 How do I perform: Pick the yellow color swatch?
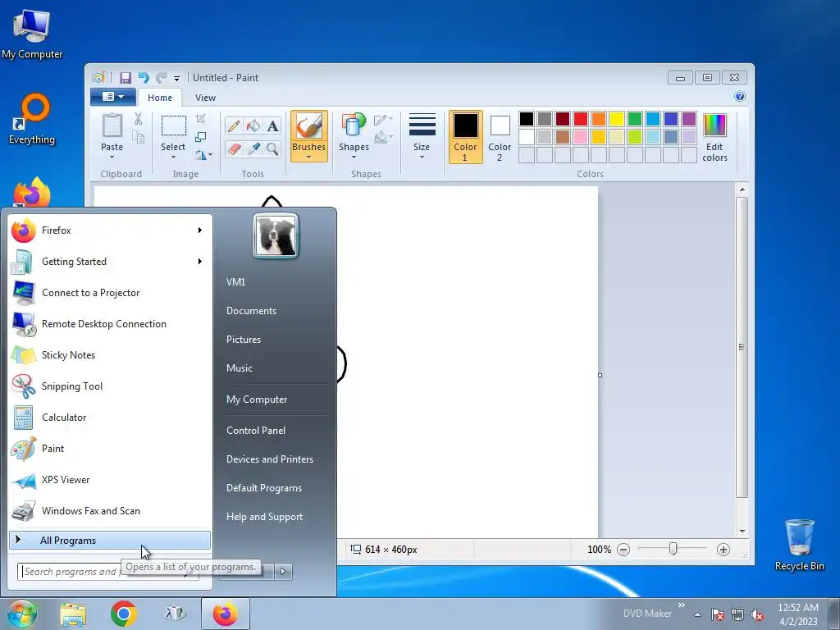point(617,119)
